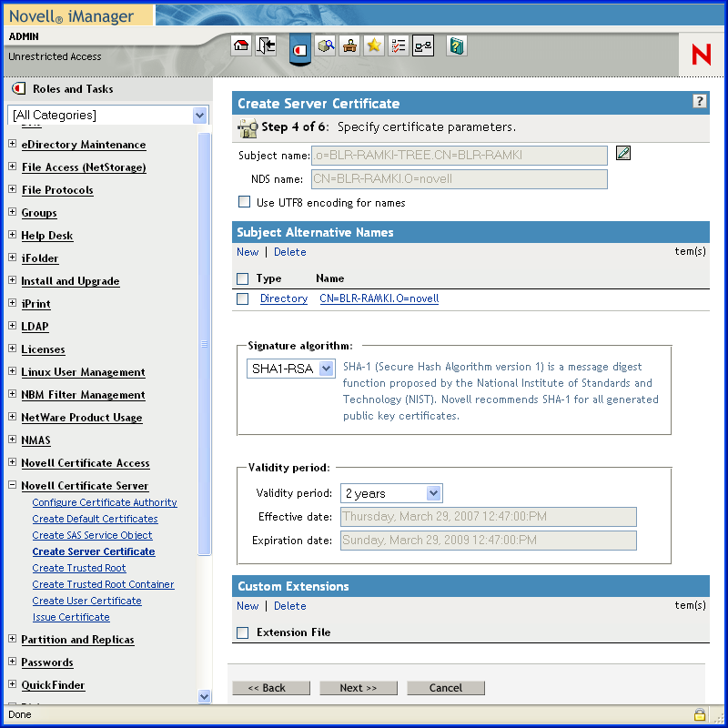Open the 2 years validity period dropdown
The height and width of the screenshot is (728, 728).
click(x=433, y=493)
